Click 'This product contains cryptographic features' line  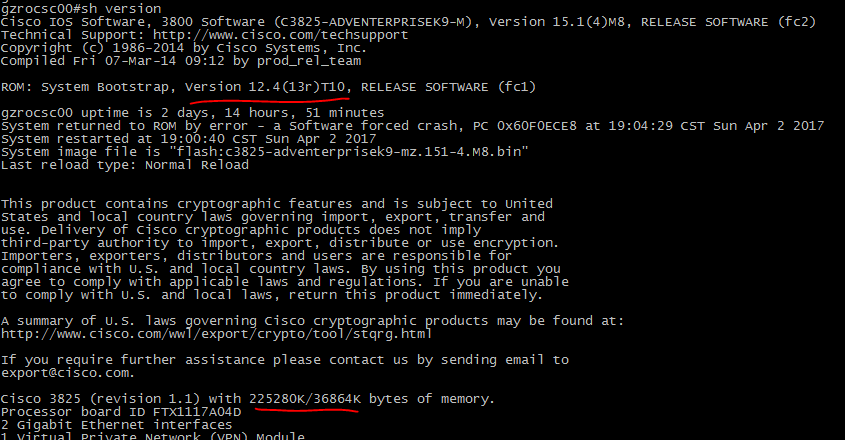tap(276, 204)
